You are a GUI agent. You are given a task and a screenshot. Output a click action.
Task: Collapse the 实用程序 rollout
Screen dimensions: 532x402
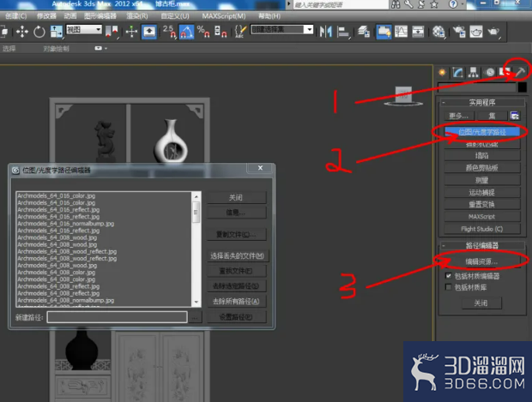481,102
